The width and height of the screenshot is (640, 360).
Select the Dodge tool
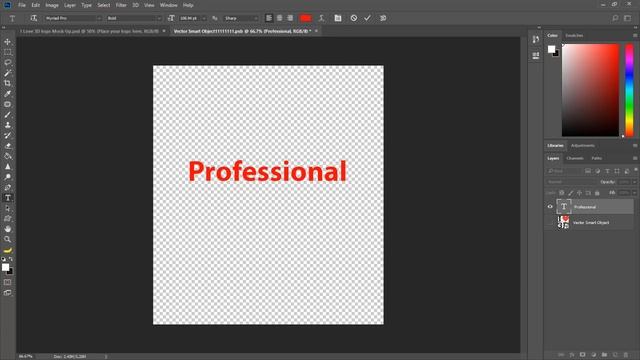(x=7, y=177)
